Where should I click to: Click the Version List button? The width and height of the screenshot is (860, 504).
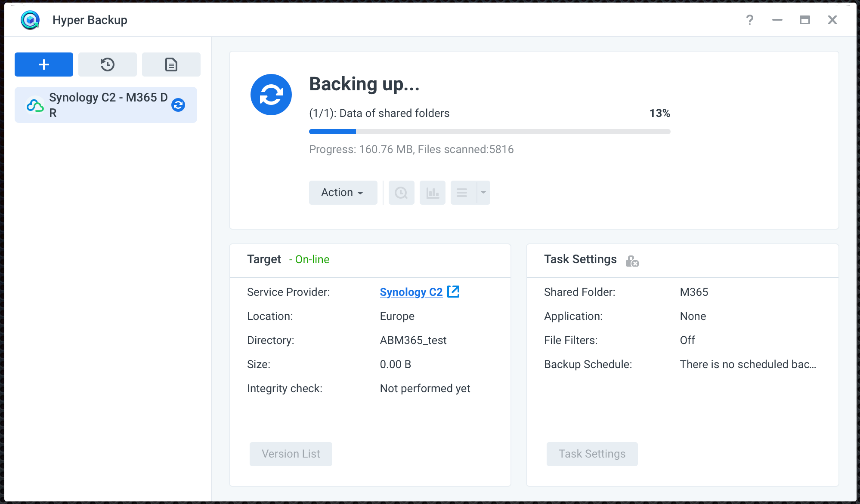pos(291,454)
